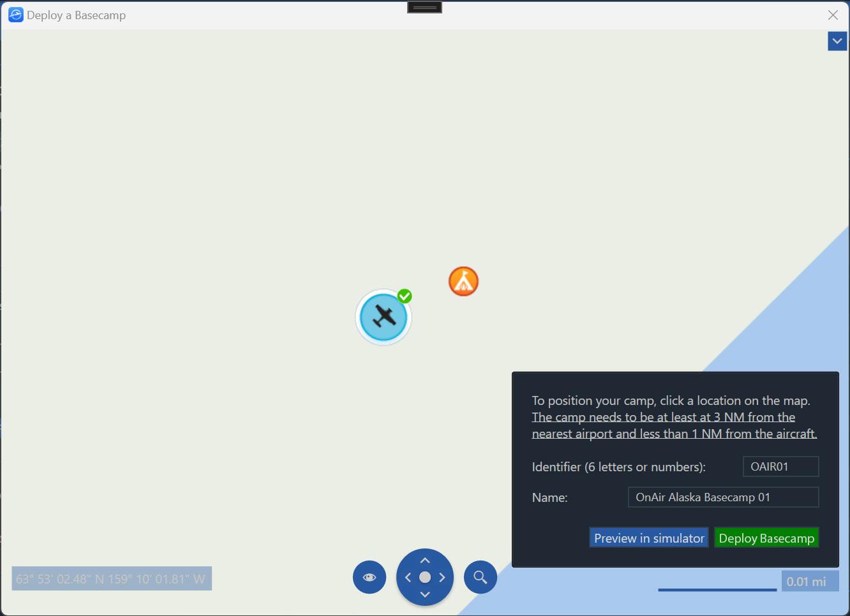Pan the map left with the left arrow
The width and height of the screenshot is (850, 616).
coord(408,578)
